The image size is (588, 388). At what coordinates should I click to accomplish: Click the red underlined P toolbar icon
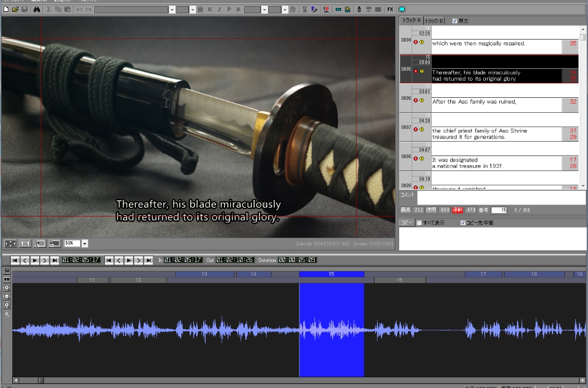coord(326,10)
